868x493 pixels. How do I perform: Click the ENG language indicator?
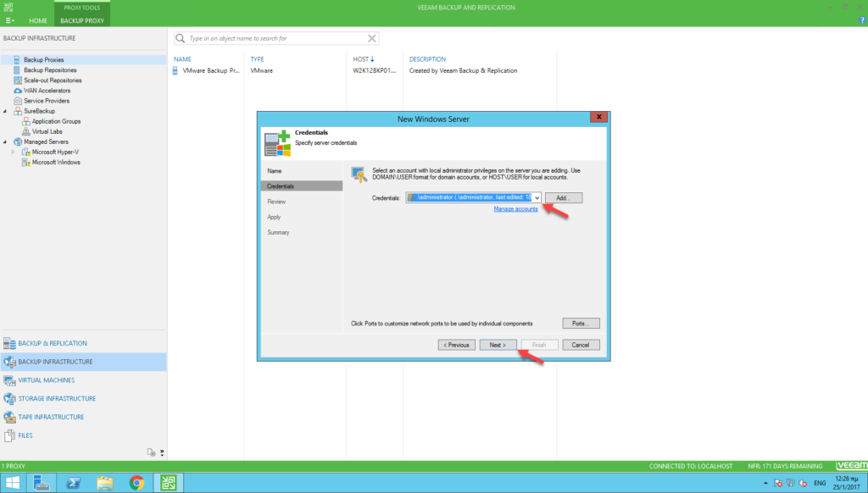pos(820,483)
